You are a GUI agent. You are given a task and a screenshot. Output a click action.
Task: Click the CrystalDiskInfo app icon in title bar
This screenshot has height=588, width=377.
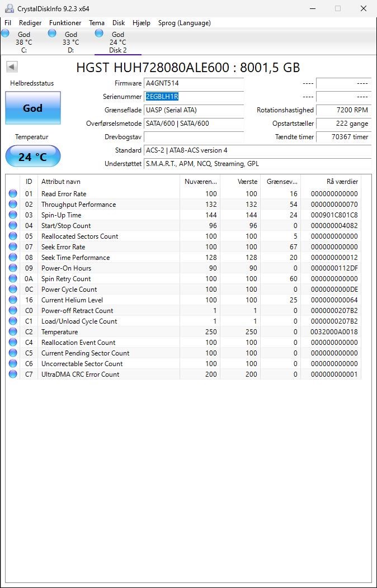(x=10, y=8)
